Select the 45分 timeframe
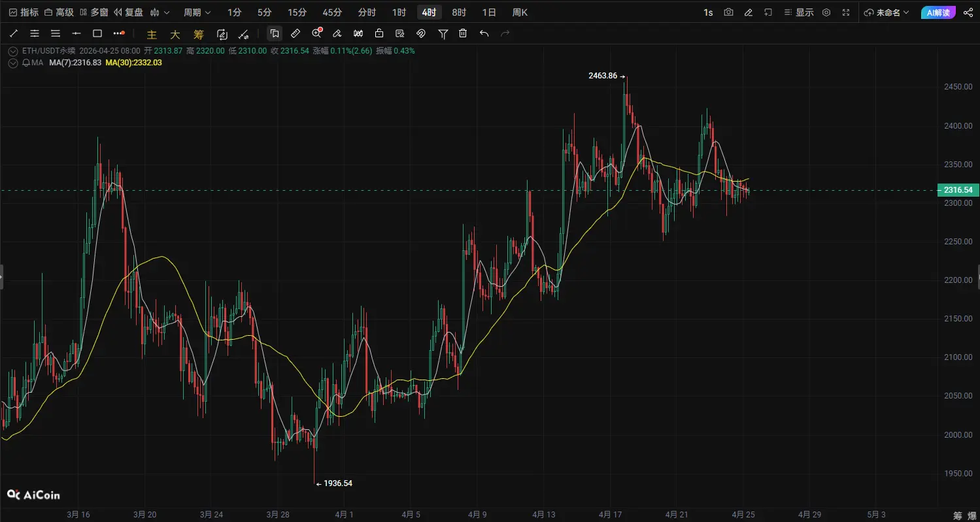This screenshot has height=522, width=980. [x=332, y=12]
